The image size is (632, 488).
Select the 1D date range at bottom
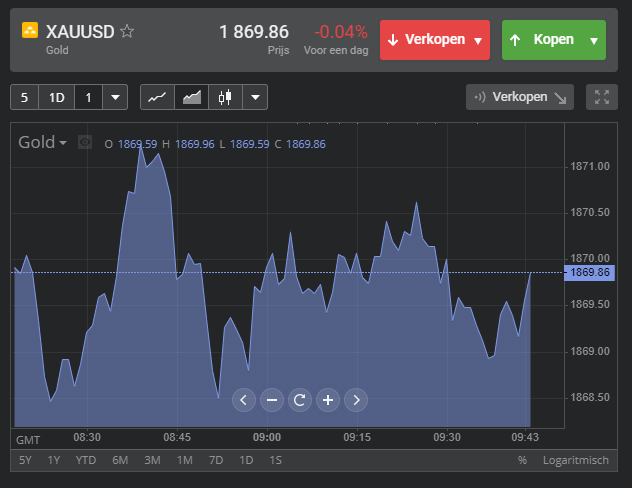(x=246, y=460)
